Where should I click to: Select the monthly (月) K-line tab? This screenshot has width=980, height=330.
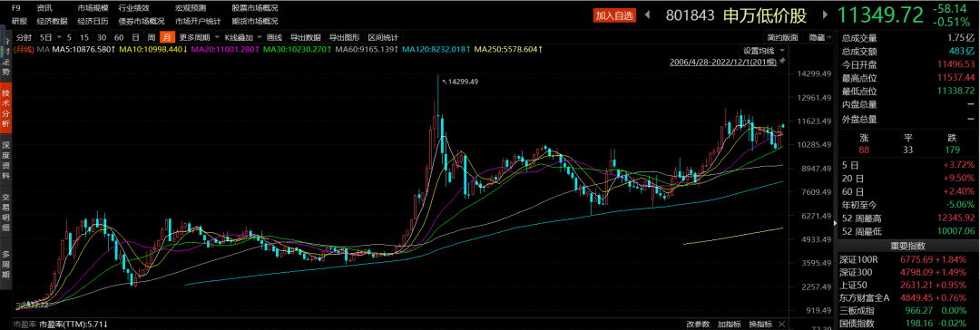[166, 37]
